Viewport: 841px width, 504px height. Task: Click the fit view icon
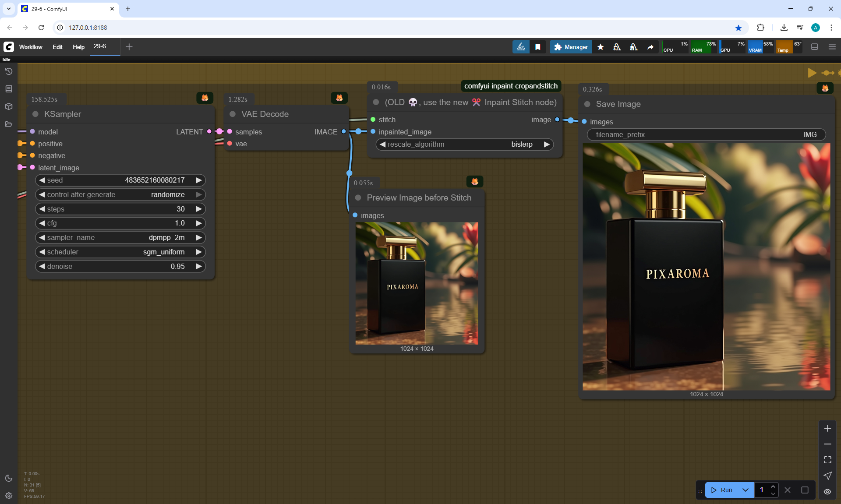point(827,460)
